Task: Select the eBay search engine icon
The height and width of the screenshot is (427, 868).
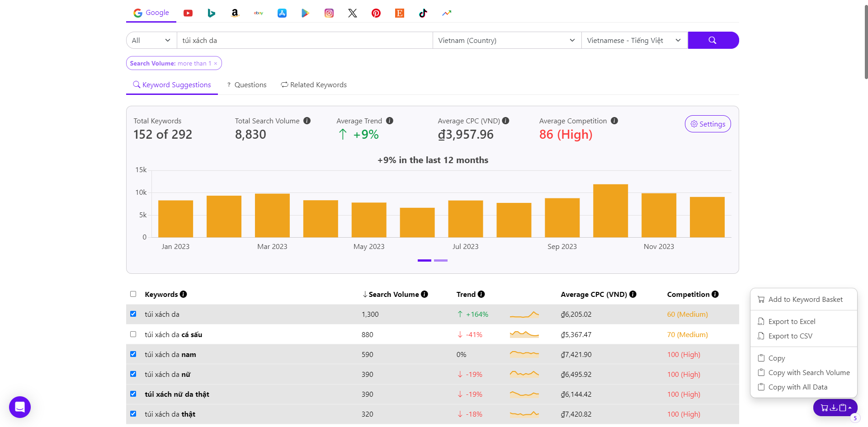Action: pyautogui.click(x=259, y=13)
